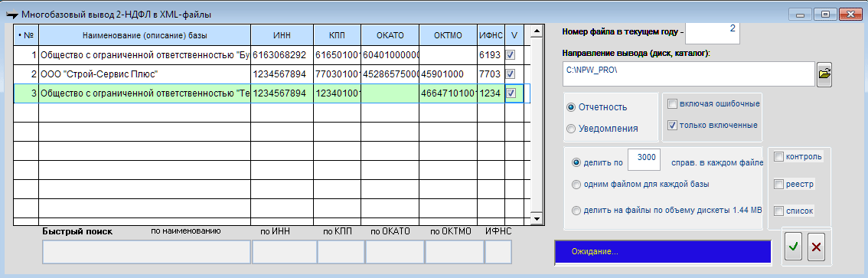Screen dimensions: 868x278
Task: Uncheck 'только включенные' option
Action: click(672, 125)
